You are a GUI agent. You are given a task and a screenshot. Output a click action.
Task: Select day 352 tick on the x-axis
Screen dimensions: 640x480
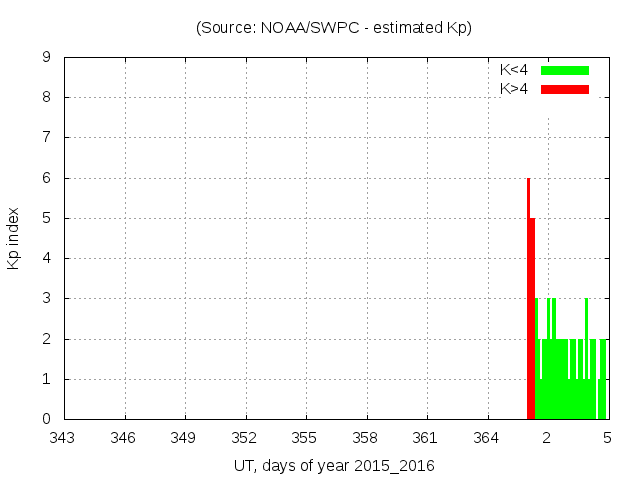246,438
